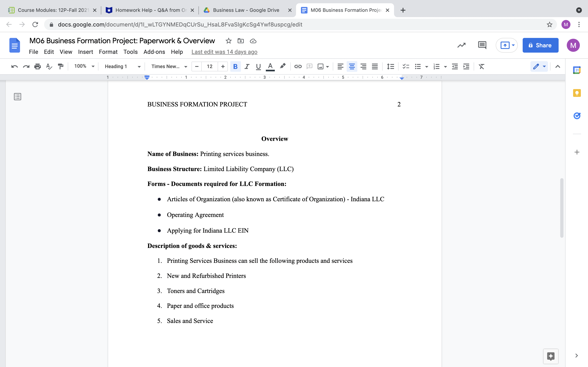Image resolution: width=588 pixels, height=367 pixels.
Task: Click the font size input field
Action: [x=210, y=66]
